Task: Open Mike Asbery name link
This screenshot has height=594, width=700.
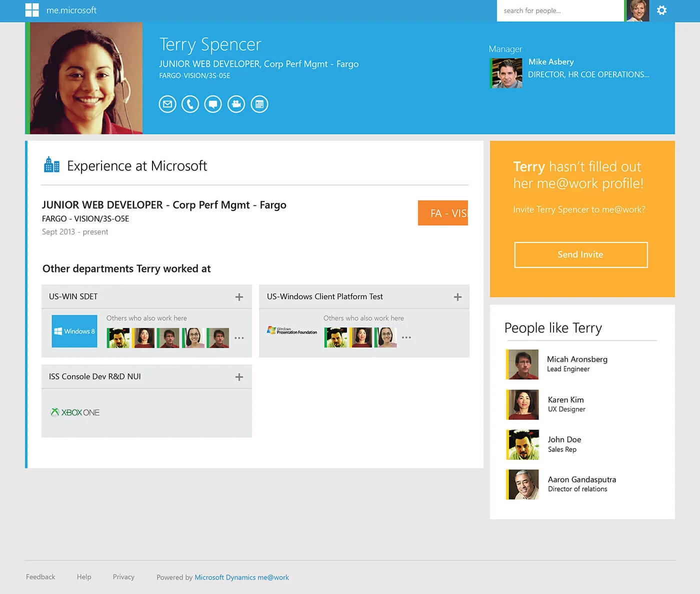Action: [x=551, y=61]
